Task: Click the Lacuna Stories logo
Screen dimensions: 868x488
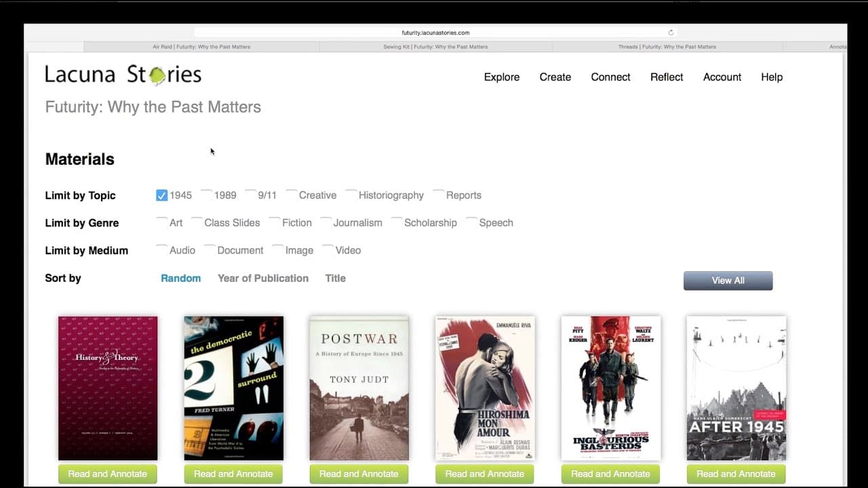Action: [123, 75]
